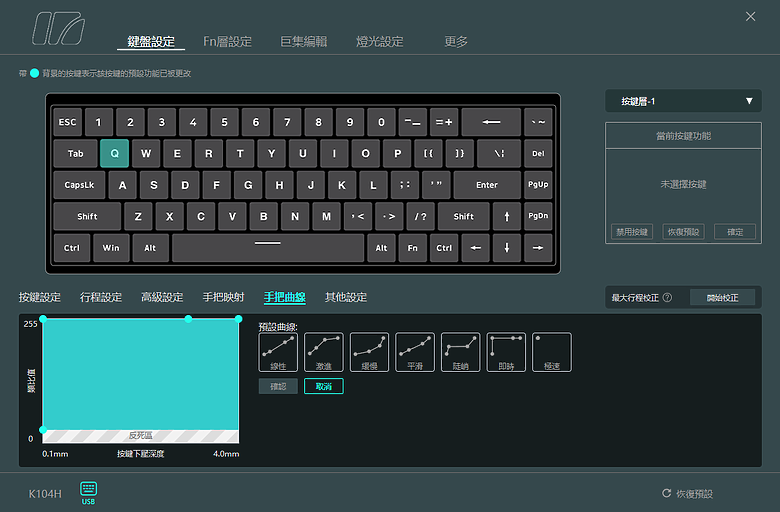The height and width of the screenshot is (512, 780).
Task: Select the left Shift key
Action: click(87, 216)
